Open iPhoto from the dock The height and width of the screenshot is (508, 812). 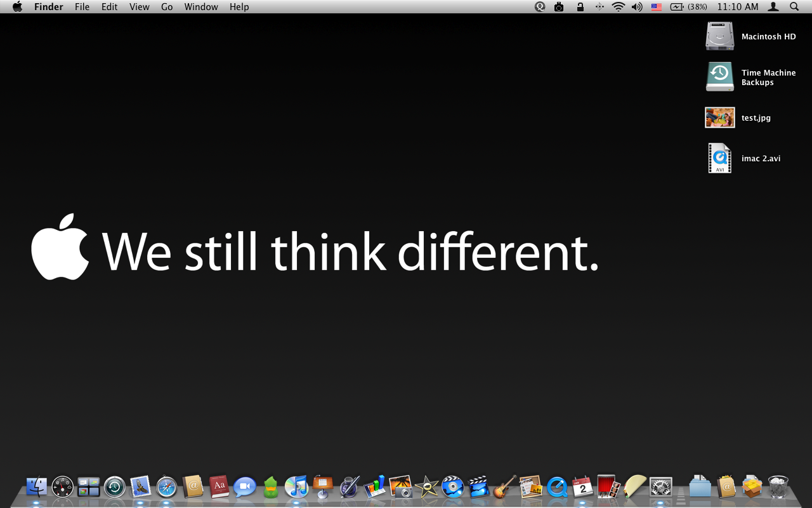click(401, 487)
